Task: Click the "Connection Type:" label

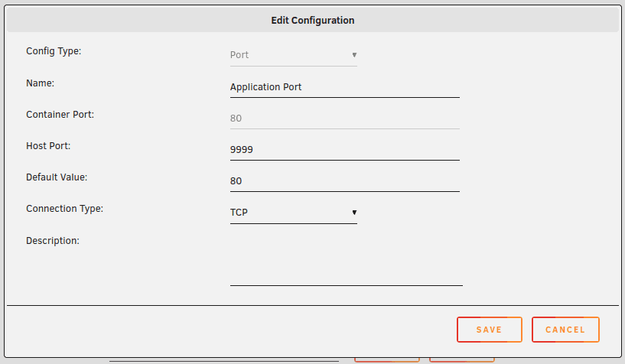Action: pyautogui.click(x=64, y=208)
